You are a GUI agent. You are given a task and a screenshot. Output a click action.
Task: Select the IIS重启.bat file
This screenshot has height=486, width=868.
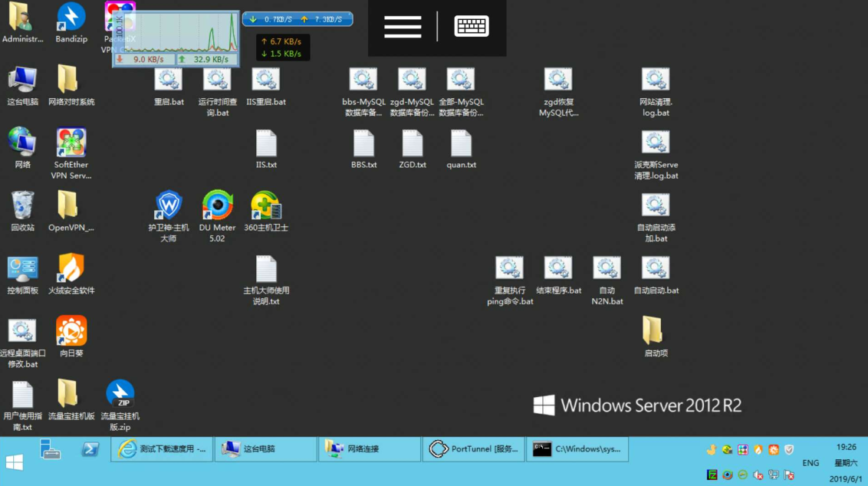click(265, 80)
